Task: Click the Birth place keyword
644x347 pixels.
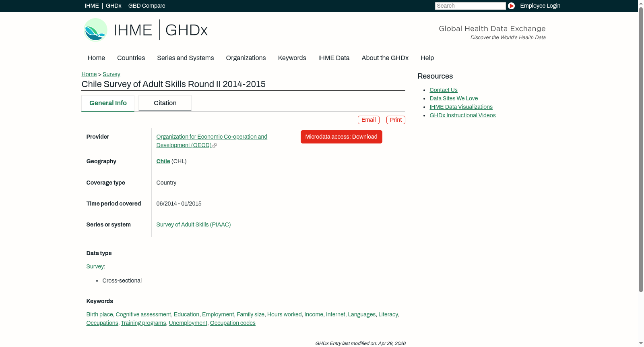Action: pyautogui.click(x=99, y=314)
